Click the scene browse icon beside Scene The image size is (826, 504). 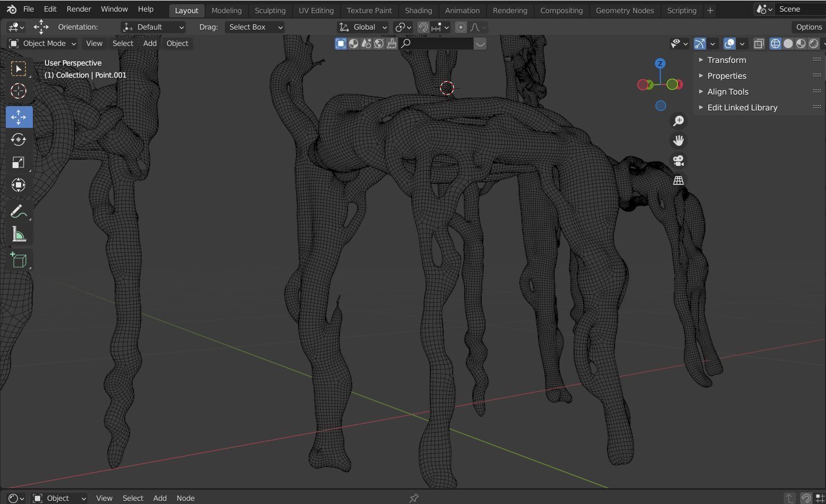pos(764,10)
